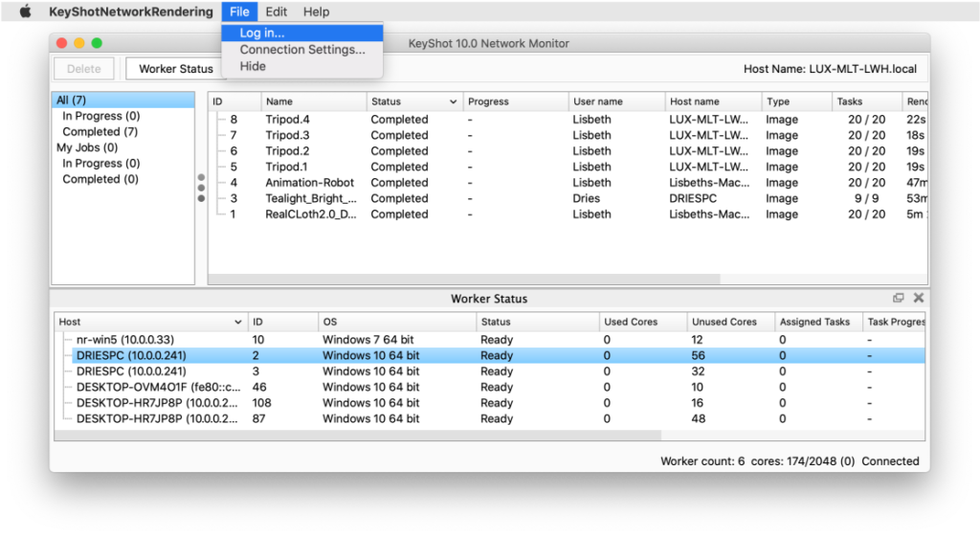Click the yellow minimize window button
This screenshot has height=538, width=980.
(79, 43)
